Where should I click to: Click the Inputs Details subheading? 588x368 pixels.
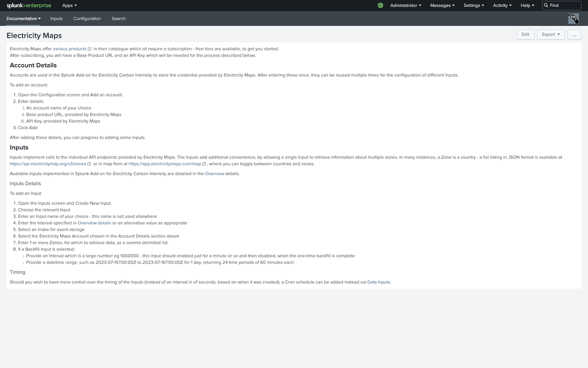click(x=25, y=184)
